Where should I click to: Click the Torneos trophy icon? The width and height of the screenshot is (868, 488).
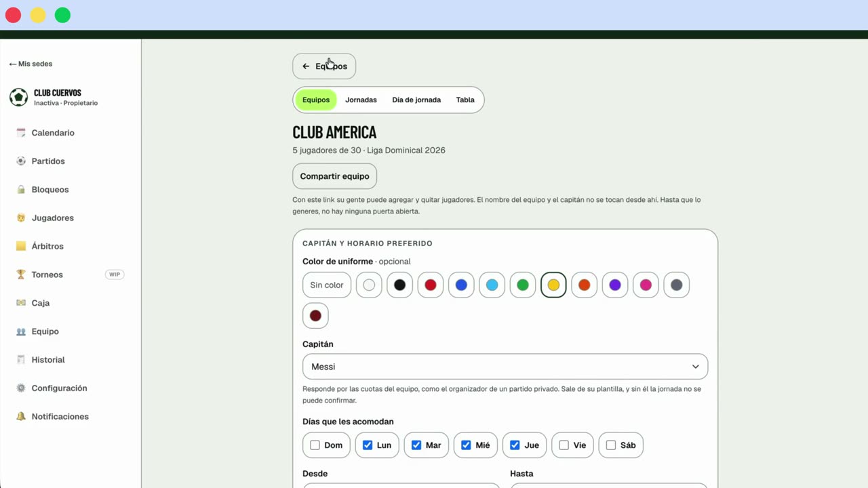[x=21, y=274]
